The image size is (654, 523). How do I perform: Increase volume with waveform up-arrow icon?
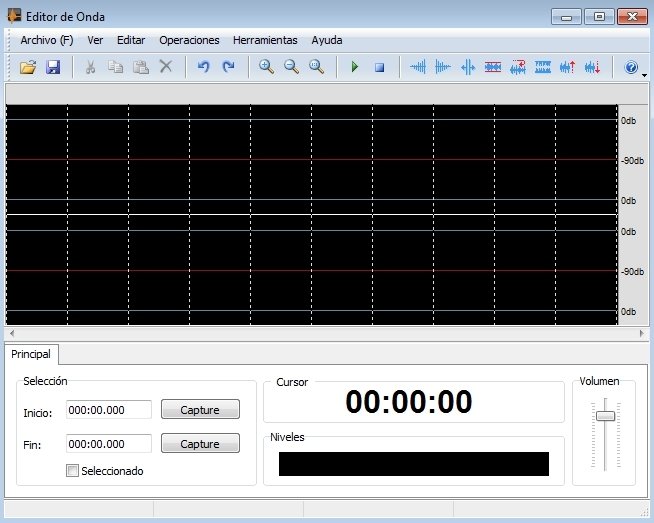[x=568, y=67]
